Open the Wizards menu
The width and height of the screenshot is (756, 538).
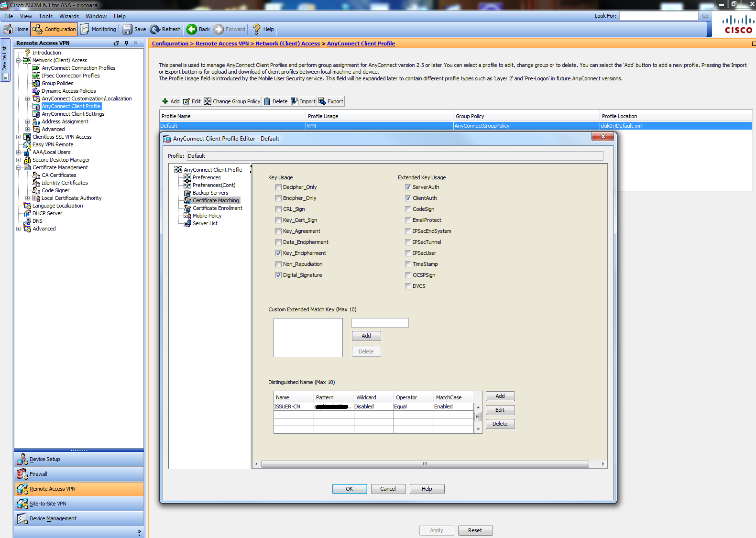coord(69,16)
